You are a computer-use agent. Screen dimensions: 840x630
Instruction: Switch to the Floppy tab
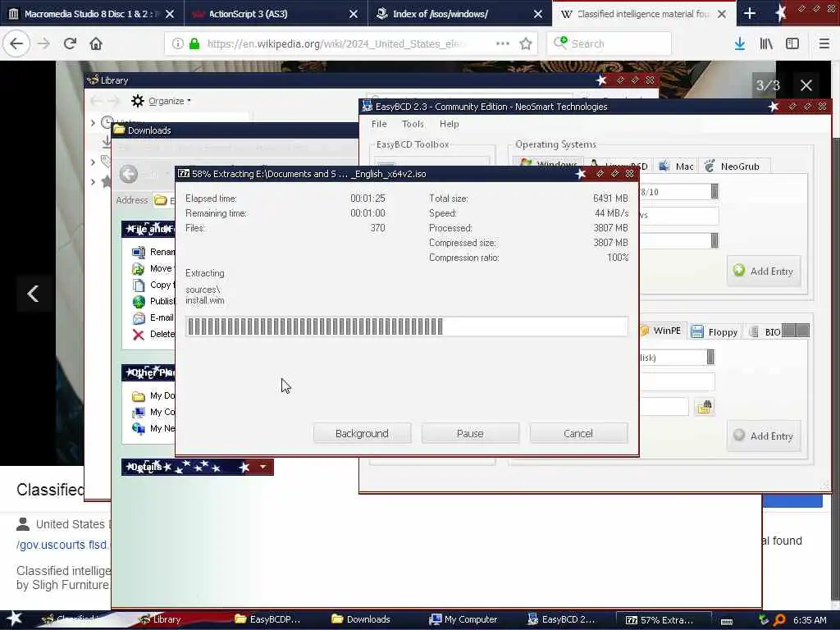[x=714, y=331]
